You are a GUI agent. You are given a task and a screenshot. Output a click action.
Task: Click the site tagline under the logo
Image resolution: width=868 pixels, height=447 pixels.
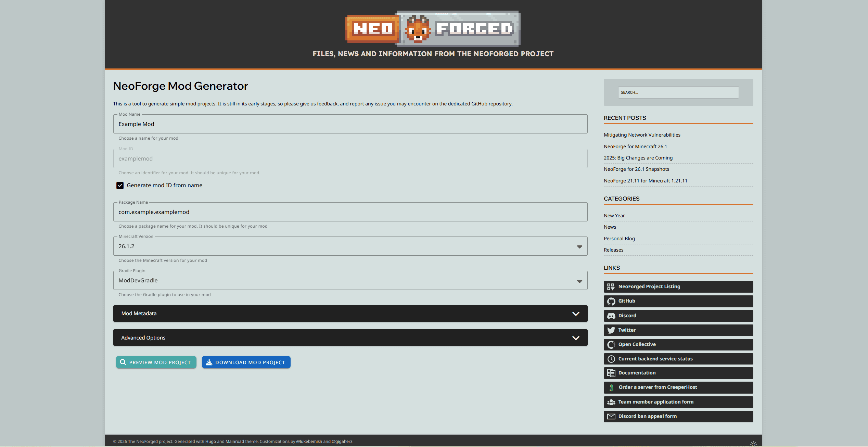point(433,54)
